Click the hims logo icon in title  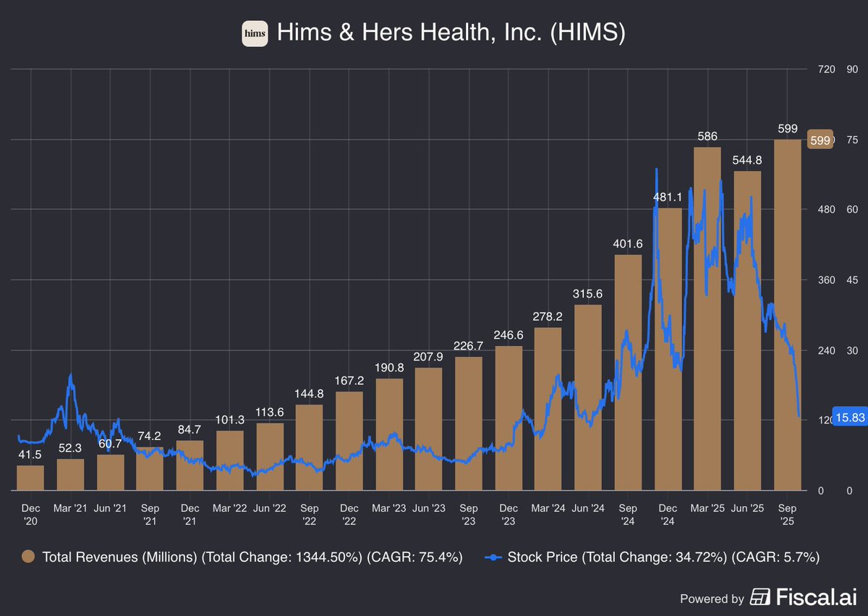point(255,34)
